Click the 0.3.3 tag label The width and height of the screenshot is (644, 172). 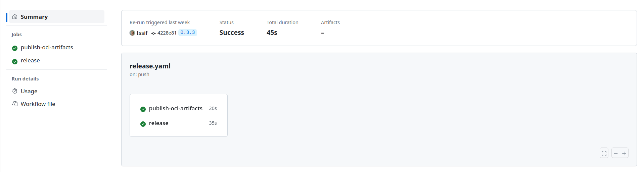click(x=187, y=33)
